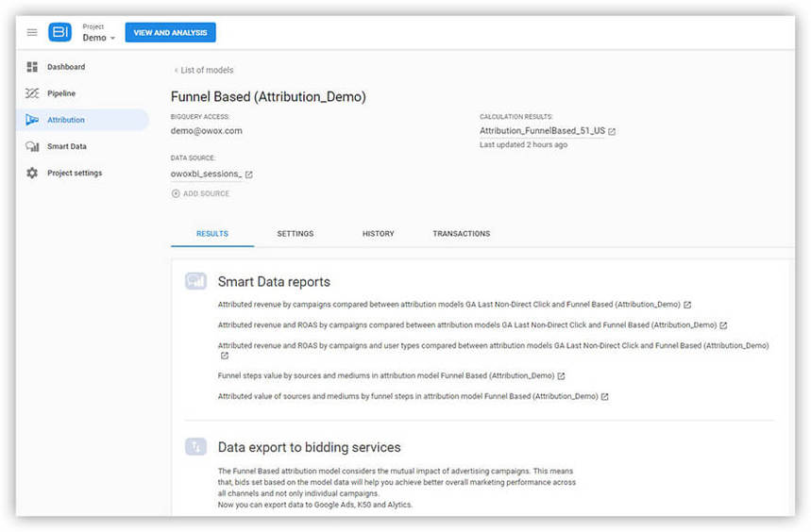Click the VIEW AND ANALYSIS button
Viewport: 811px width, 532px height.
(170, 32)
